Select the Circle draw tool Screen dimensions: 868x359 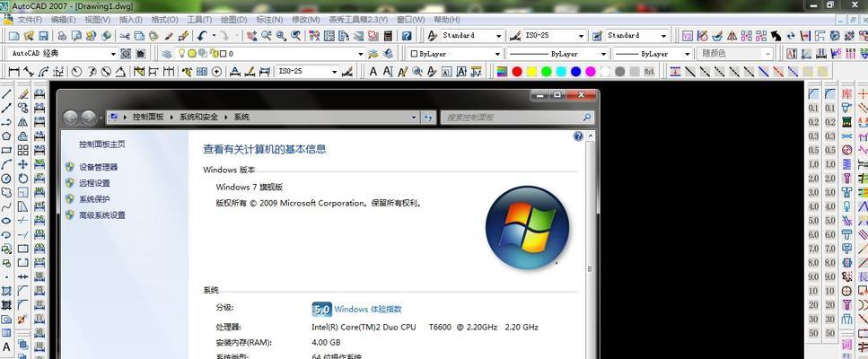[x=6, y=179]
